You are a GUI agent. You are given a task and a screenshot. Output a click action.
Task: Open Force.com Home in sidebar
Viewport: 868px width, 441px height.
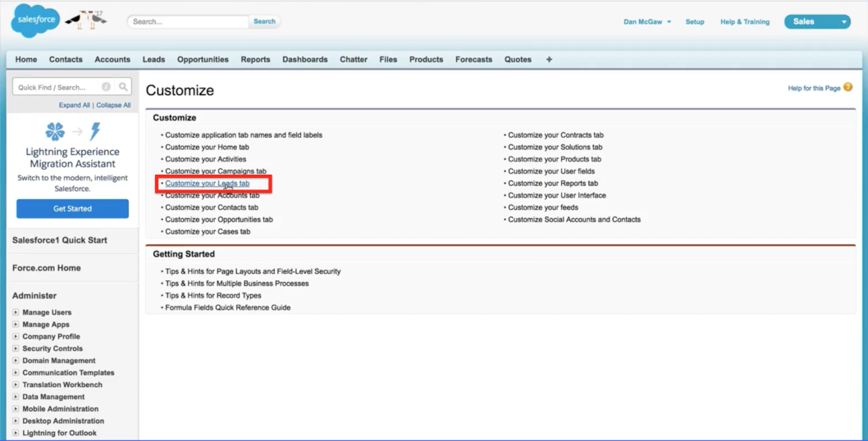coord(47,268)
